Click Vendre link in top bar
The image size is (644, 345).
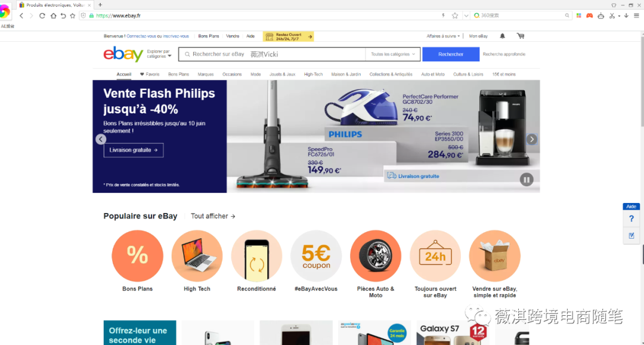(x=233, y=36)
